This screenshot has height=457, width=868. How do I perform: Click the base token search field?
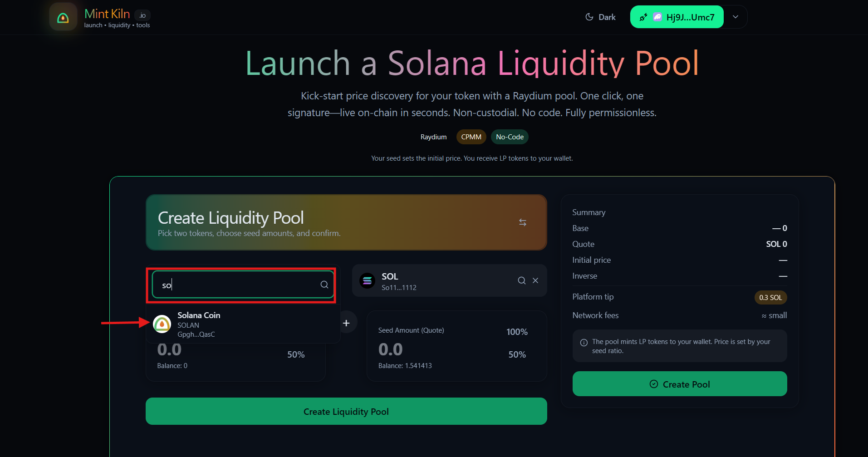coord(236,285)
